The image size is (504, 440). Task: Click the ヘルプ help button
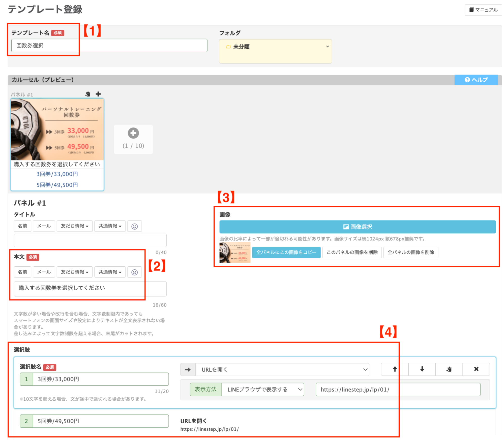coord(476,80)
